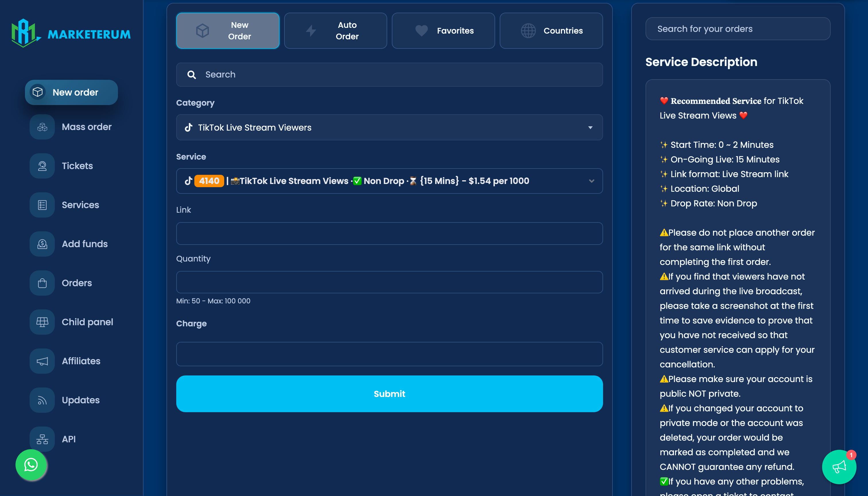The width and height of the screenshot is (868, 496).
Task: Click the Mass order sidebar icon
Action: click(42, 127)
